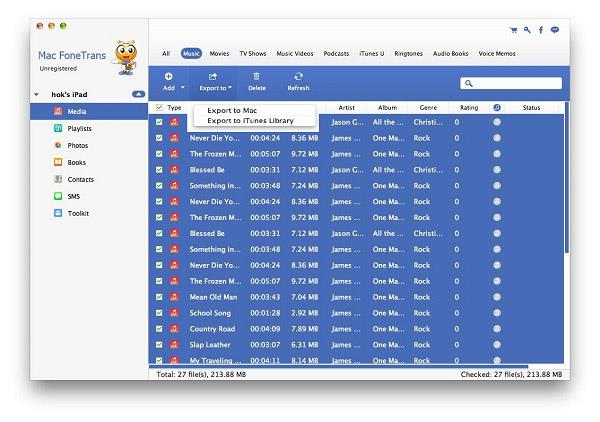
Task: Open the Voice Memos tab
Action: point(497,54)
